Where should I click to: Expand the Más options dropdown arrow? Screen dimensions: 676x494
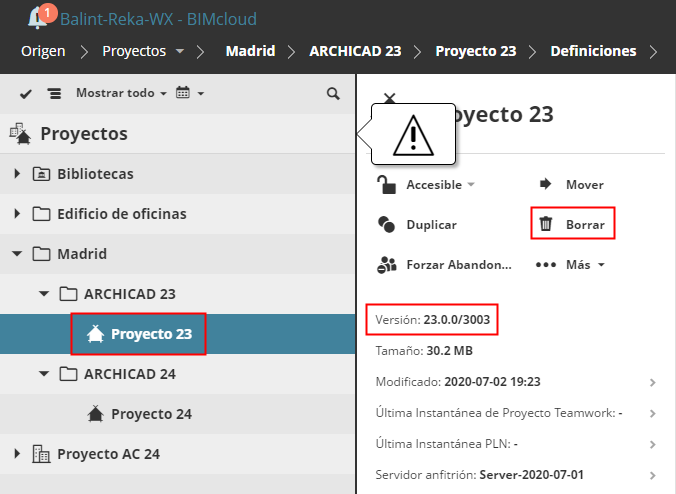(601, 265)
